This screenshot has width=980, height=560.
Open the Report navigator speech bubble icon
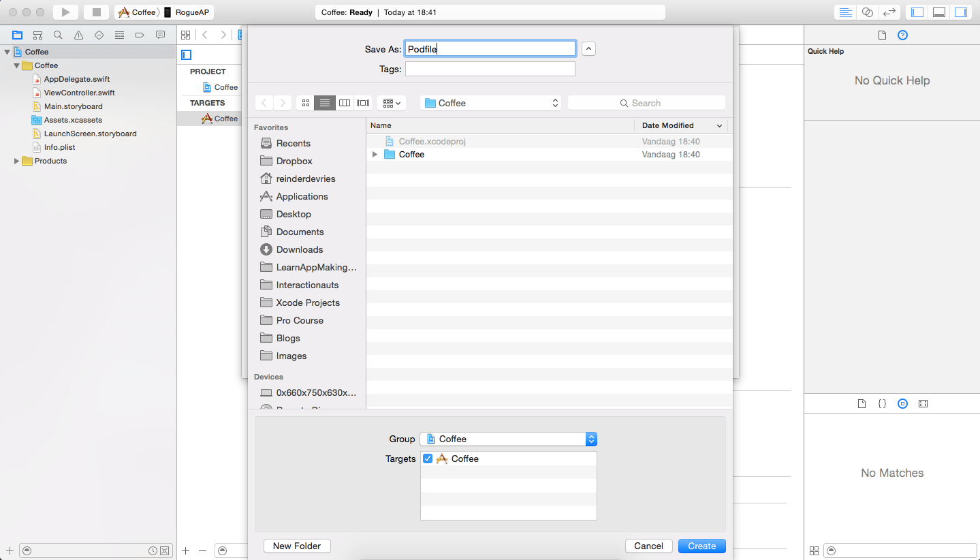pyautogui.click(x=160, y=35)
